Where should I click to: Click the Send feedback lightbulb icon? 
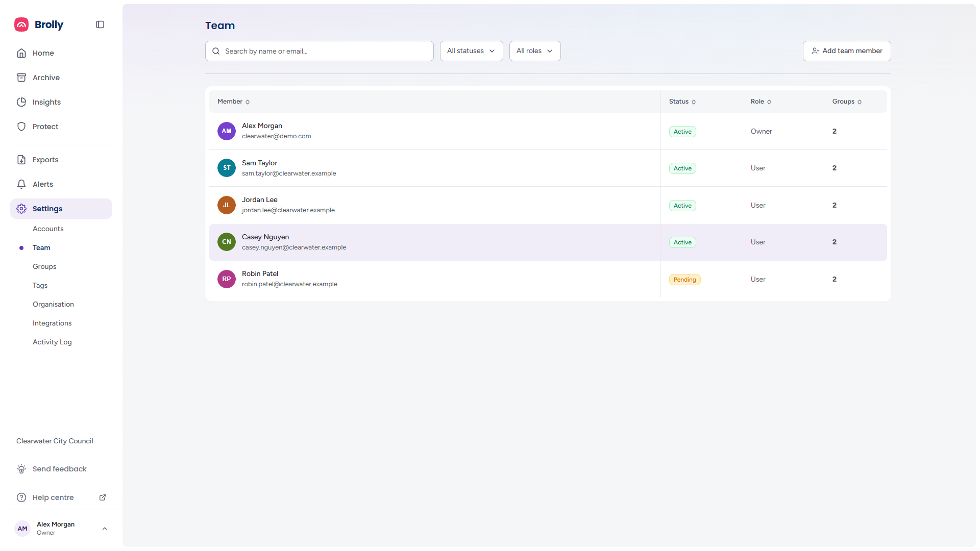21,469
